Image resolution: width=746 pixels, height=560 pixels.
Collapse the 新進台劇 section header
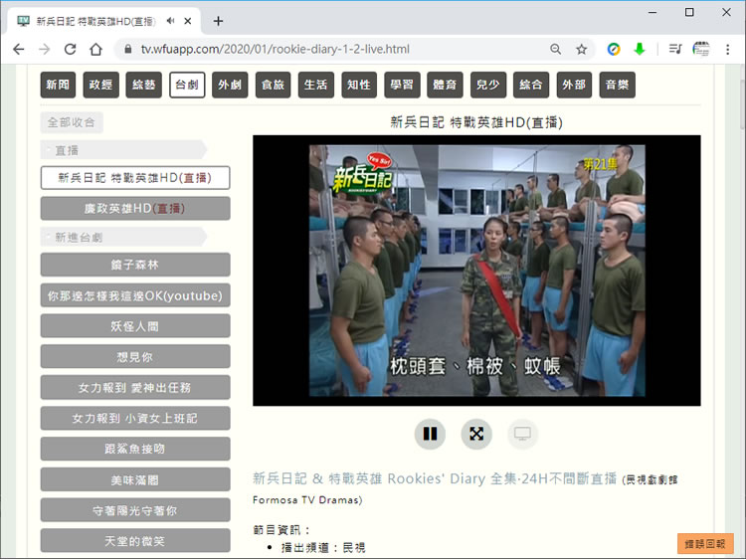tap(123, 237)
